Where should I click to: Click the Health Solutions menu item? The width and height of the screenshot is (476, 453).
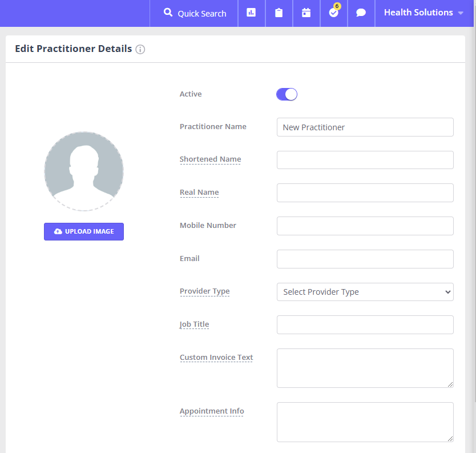click(x=418, y=12)
